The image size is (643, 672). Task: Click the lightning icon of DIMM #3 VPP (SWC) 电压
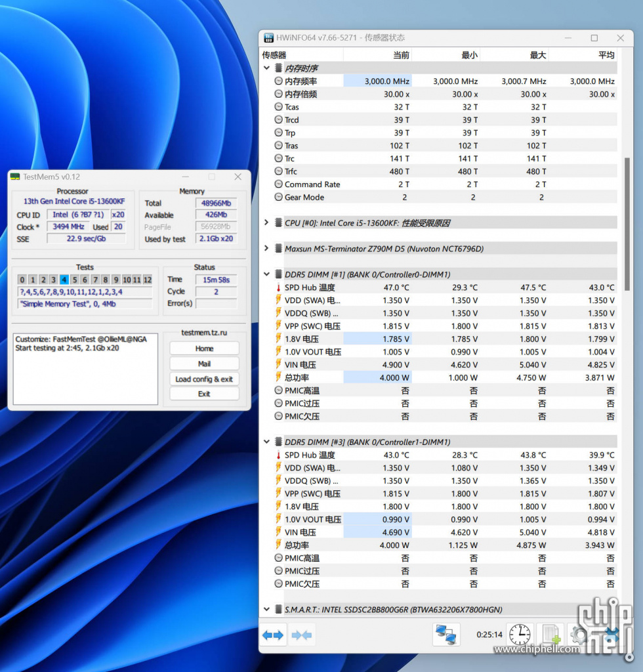coord(278,493)
